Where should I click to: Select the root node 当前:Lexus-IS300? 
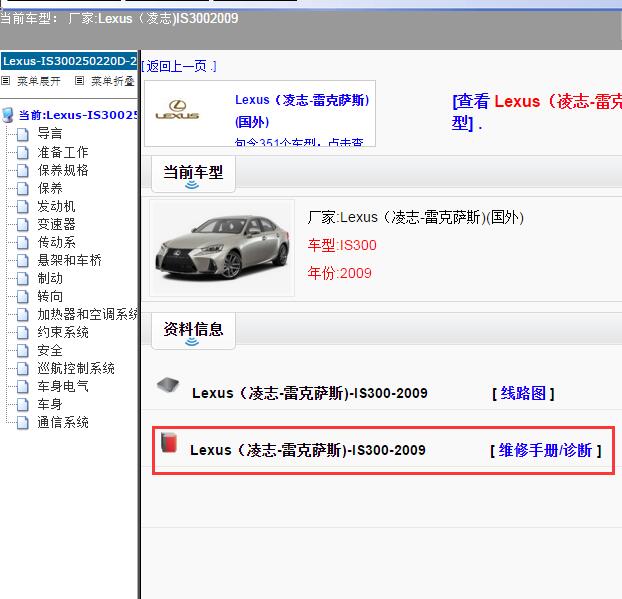78,115
